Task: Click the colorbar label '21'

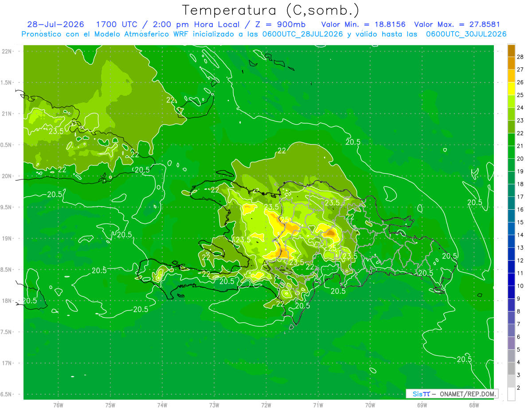Action: (520, 146)
